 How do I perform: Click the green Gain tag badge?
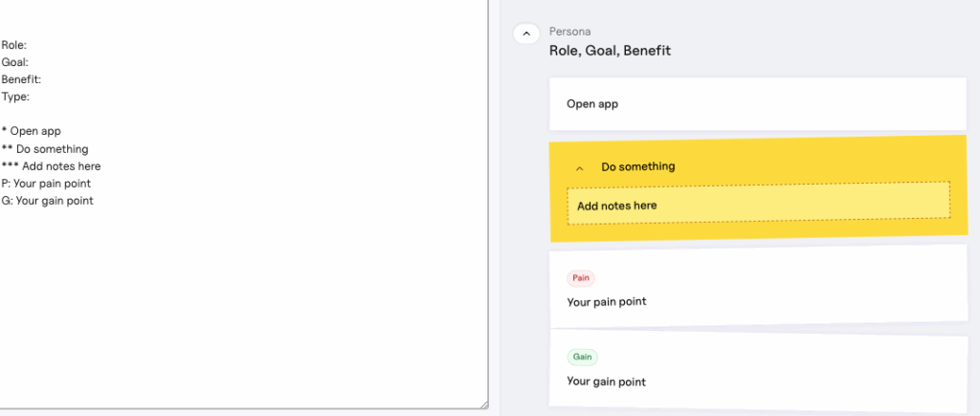pyautogui.click(x=582, y=358)
